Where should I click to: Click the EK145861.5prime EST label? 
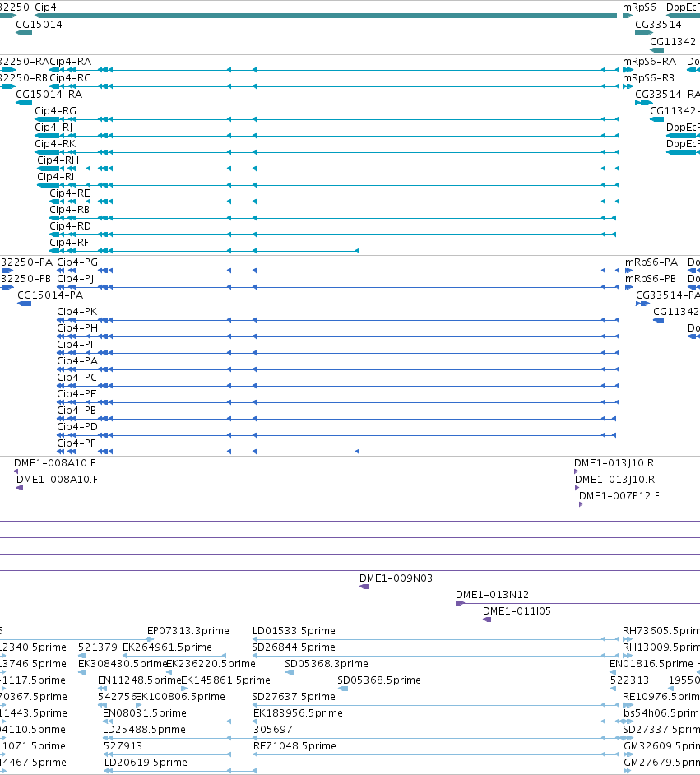[x=225, y=680]
